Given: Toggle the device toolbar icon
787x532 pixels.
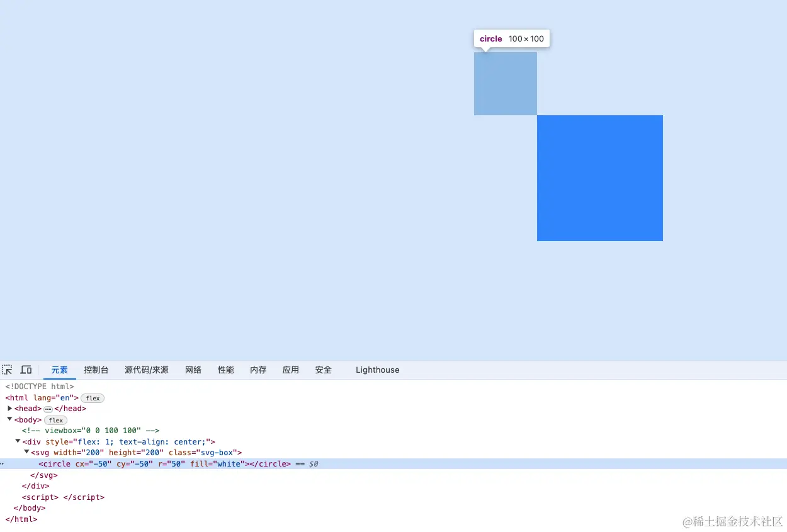Looking at the screenshot, I should 26,370.
